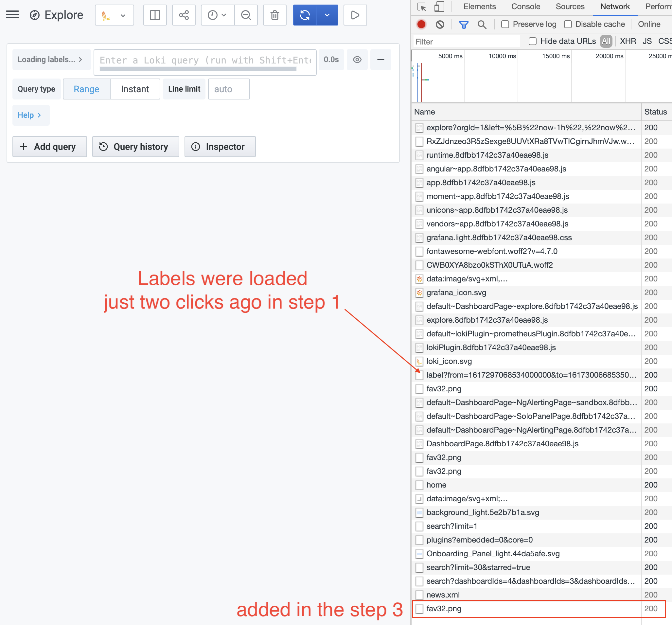The image size is (672, 625).
Task: Clear all queries with trash icon
Action: [274, 15]
